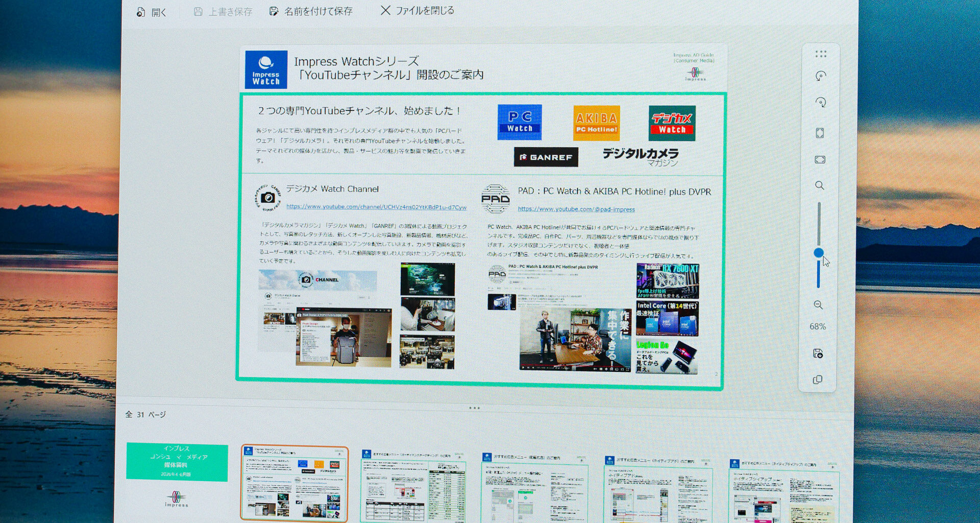Click the save page icon below 68%

point(818,353)
